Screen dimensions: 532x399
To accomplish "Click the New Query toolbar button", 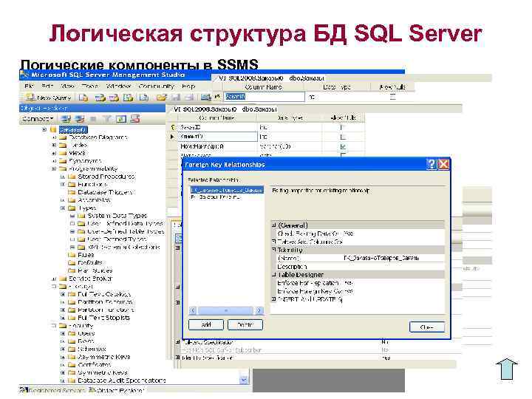I will pos(50,98).
